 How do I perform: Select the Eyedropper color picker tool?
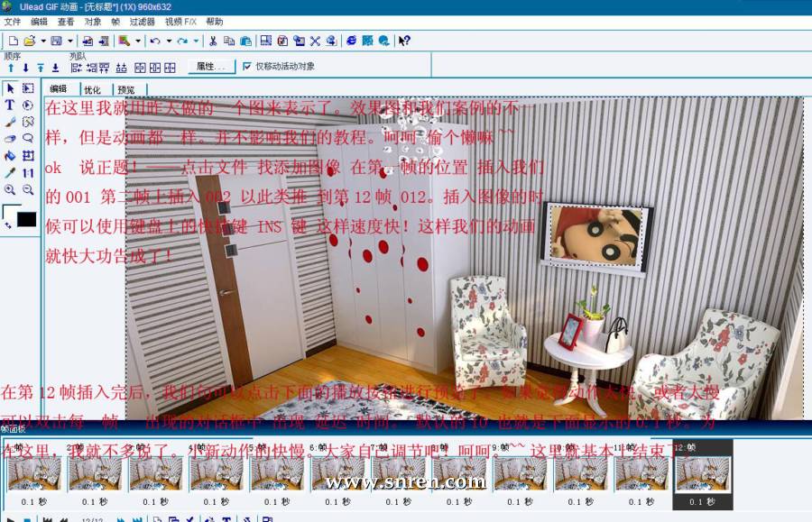[10, 173]
